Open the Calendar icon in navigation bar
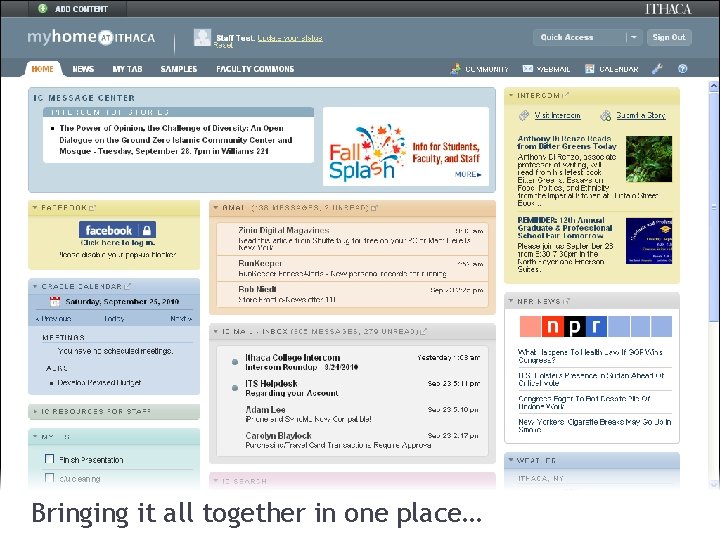720x540 pixels. pyautogui.click(x=590, y=69)
